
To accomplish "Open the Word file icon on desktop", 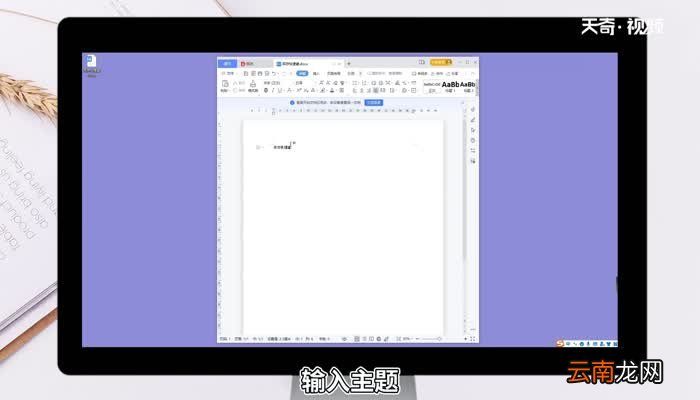I will pos(92,65).
